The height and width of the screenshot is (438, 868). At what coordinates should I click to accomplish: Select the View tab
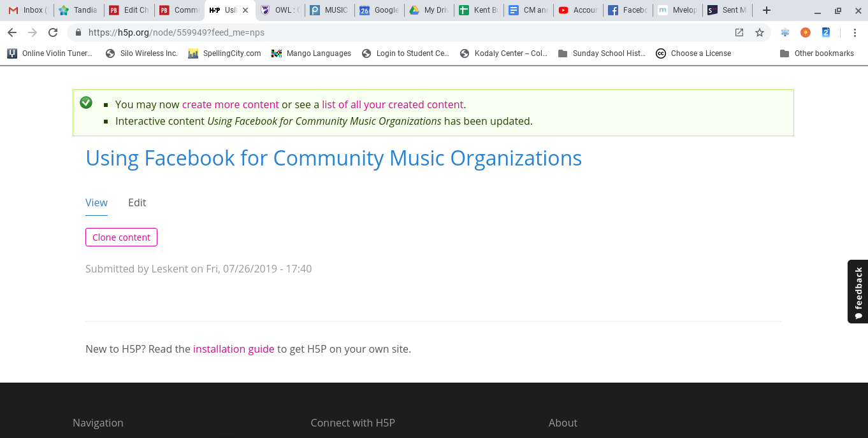(x=96, y=202)
